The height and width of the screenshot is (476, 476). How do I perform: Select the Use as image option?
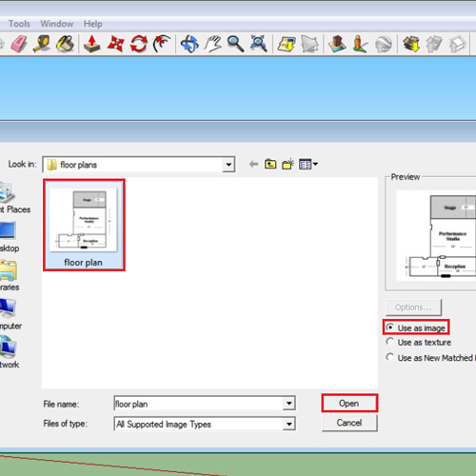click(x=416, y=327)
